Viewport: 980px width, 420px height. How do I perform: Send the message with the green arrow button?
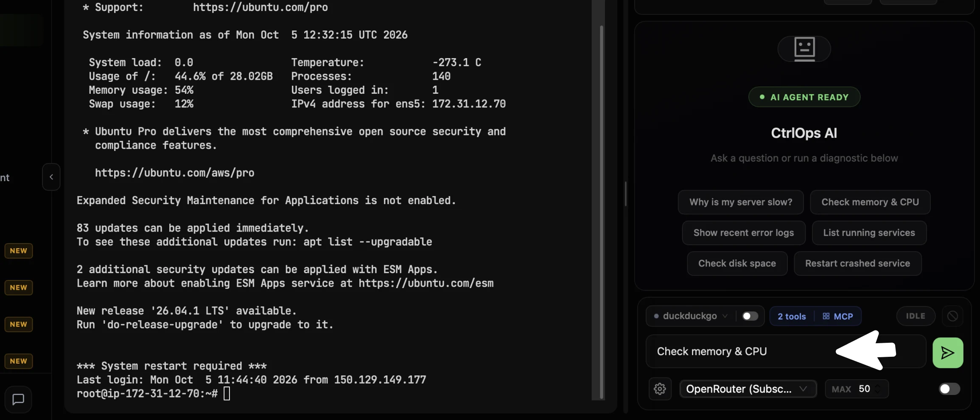pyautogui.click(x=948, y=353)
